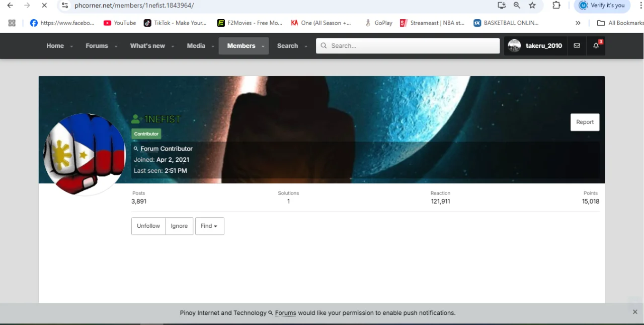Open the Forums nav item
This screenshot has width=644, height=325.
(97, 46)
